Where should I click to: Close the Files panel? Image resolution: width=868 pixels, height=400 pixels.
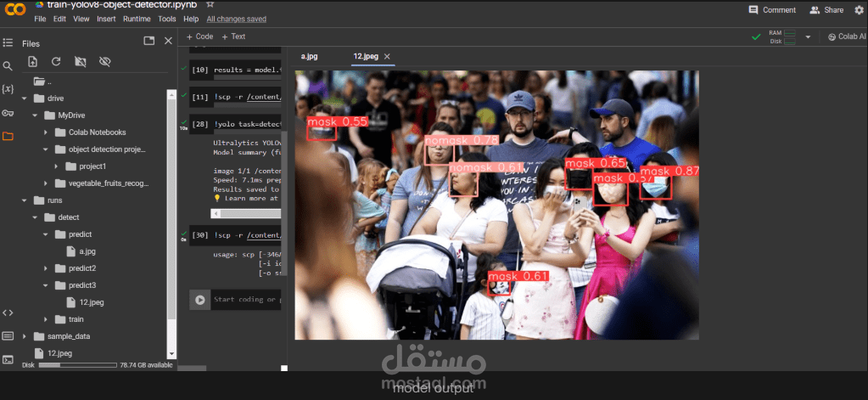pos(168,41)
